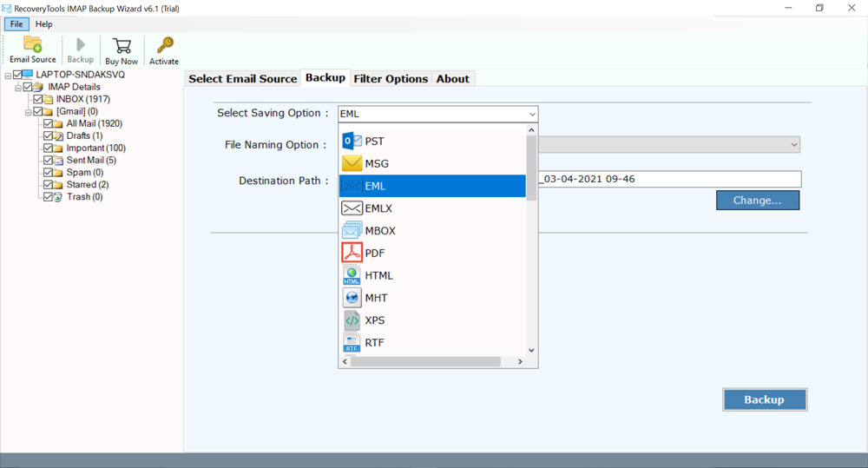Select the EML envelope icon
This screenshot has width=868, height=468.
coord(352,186)
